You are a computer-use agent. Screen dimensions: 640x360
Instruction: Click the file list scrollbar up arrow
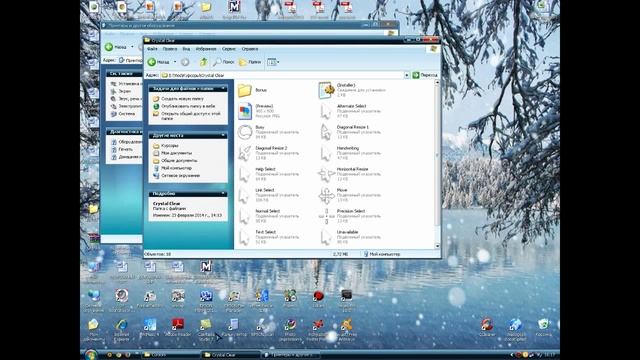pos(438,82)
